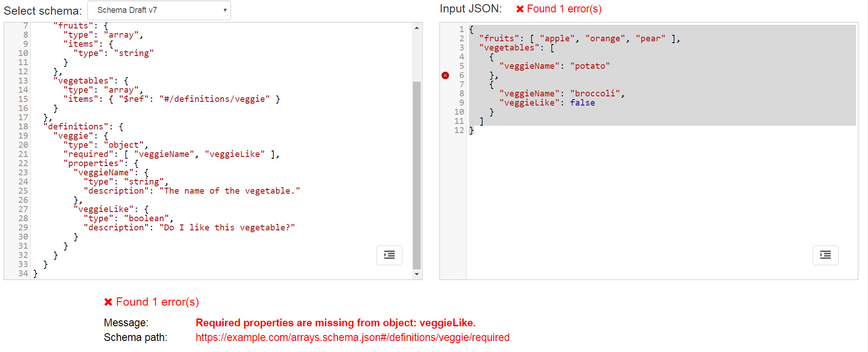Click the scrollbar down arrow in schema editor
This screenshot has width=868, height=352.
pyautogui.click(x=417, y=274)
